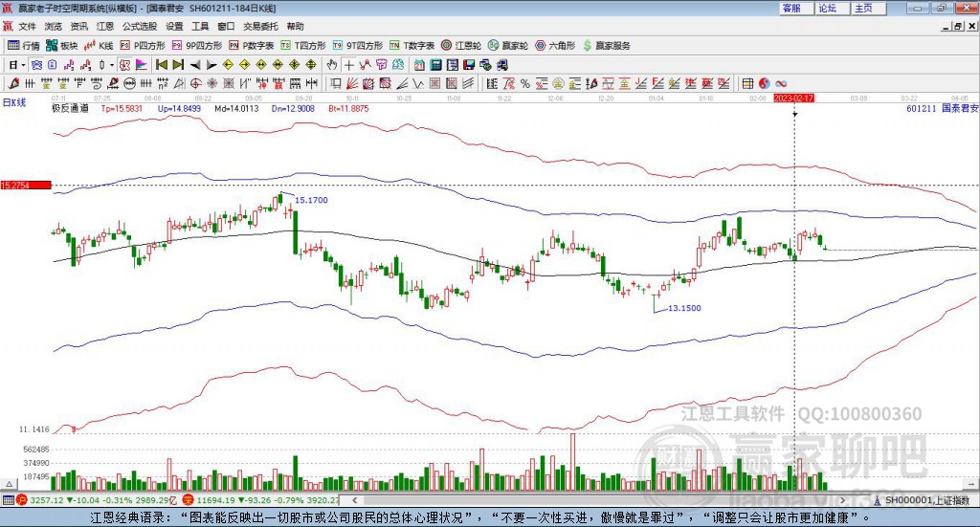Viewport: 980px width, 527px height.
Task: Click the 2023-02-17 date marker
Action: click(793, 99)
